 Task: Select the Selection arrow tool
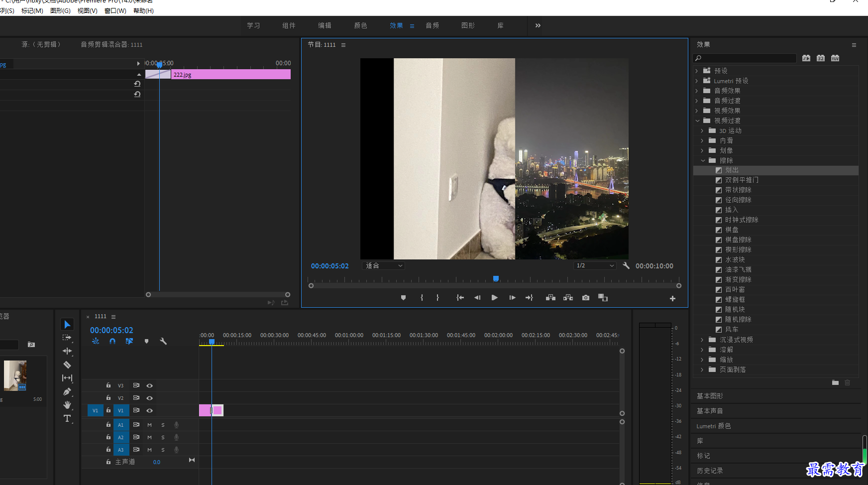67,324
